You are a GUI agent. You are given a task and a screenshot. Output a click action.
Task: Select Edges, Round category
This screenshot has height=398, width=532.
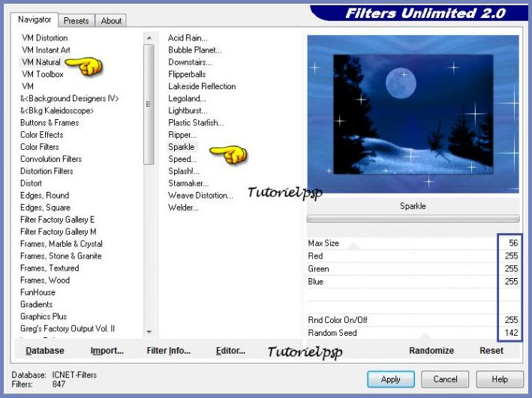point(44,196)
